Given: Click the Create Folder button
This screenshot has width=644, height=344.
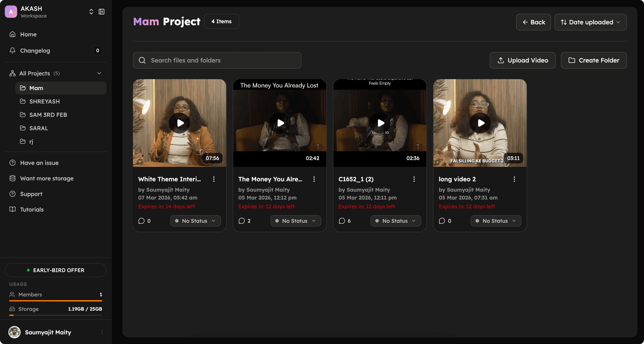Looking at the screenshot, I should tap(594, 60).
